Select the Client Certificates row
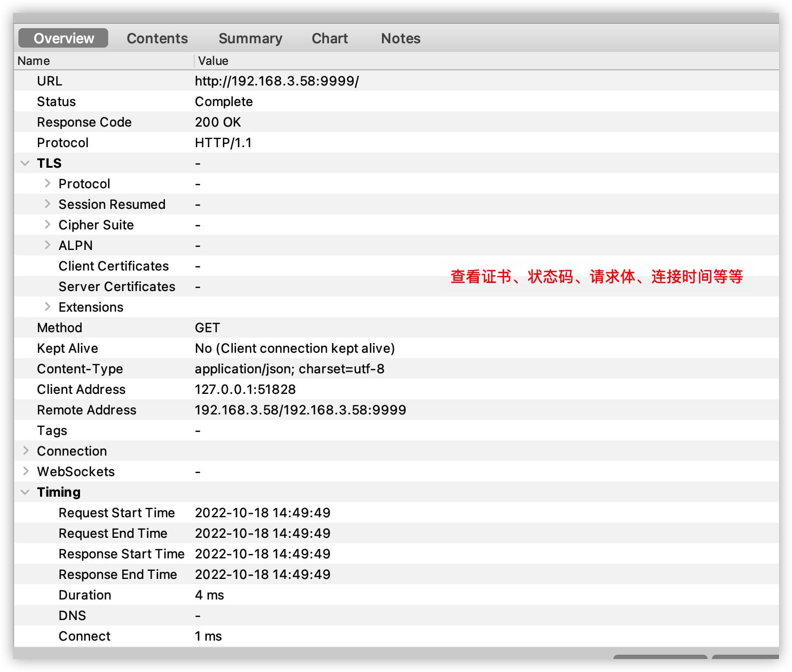This screenshot has width=792, height=672. [396, 266]
